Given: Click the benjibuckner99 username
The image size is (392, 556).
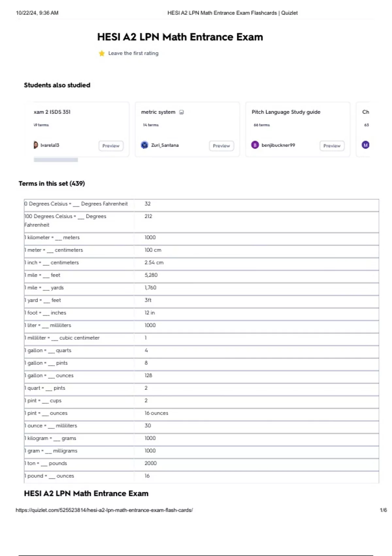Looking at the screenshot, I should (x=278, y=145).
